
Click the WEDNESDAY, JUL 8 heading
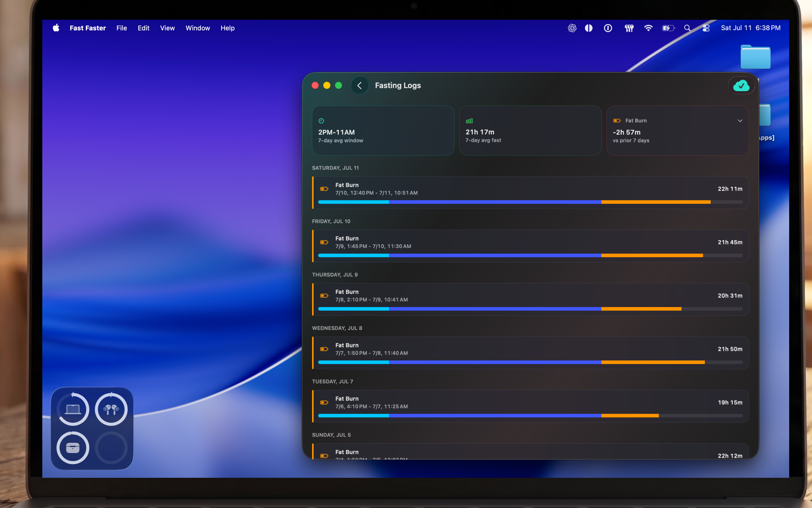click(x=337, y=328)
